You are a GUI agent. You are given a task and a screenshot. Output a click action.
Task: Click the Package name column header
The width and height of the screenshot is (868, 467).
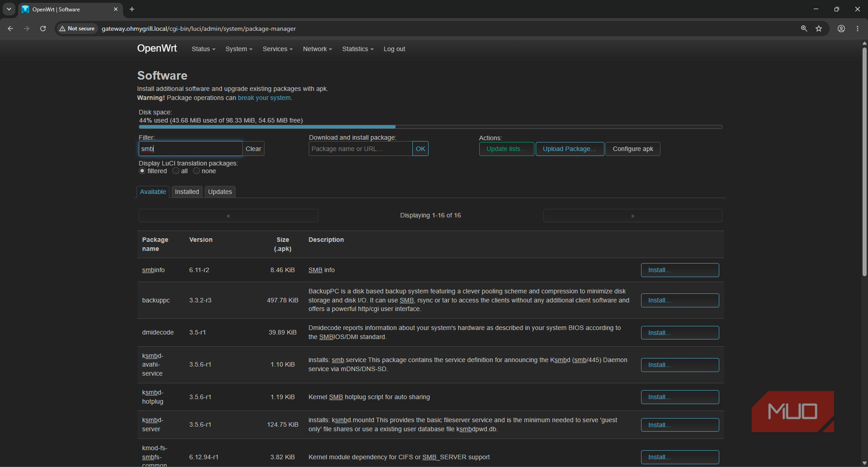click(x=155, y=244)
